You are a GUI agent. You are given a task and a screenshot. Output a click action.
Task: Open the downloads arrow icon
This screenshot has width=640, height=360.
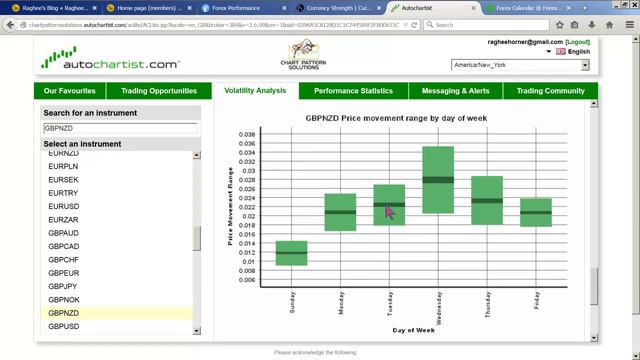(x=591, y=25)
